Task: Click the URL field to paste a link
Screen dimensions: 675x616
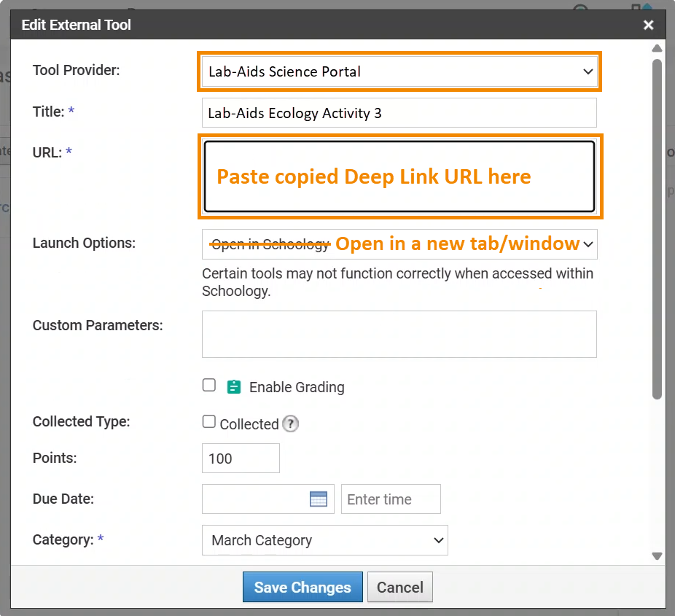Action: click(x=399, y=176)
